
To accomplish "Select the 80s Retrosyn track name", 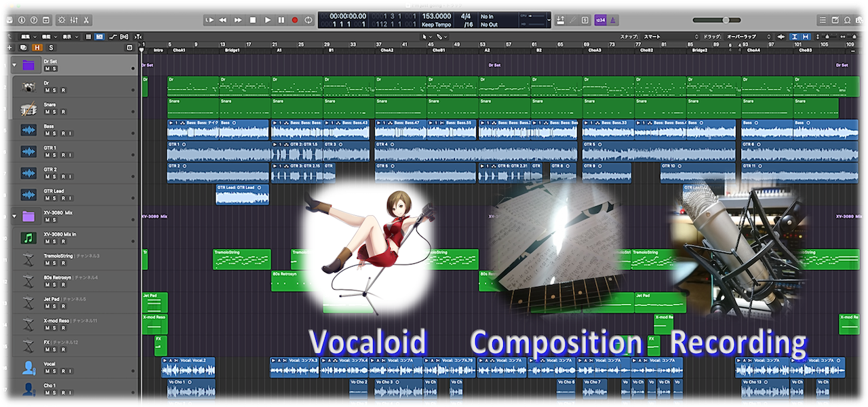I will pyautogui.click(x=57, y=277).
